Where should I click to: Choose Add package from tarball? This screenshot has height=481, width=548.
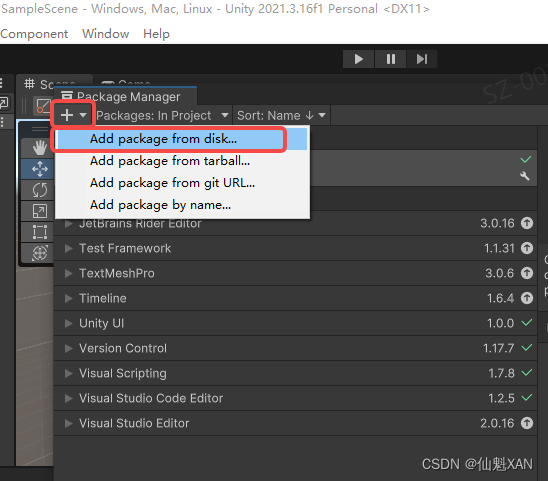pyautogui.click(x=181, y=161)
